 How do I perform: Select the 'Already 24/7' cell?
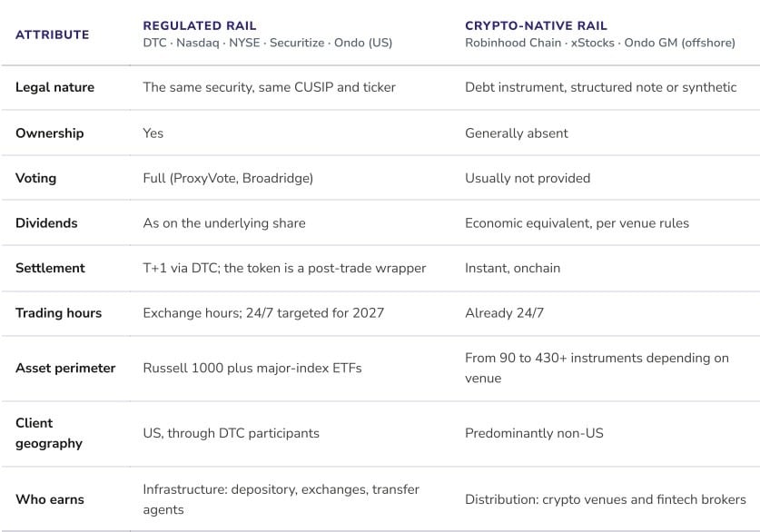504,313
